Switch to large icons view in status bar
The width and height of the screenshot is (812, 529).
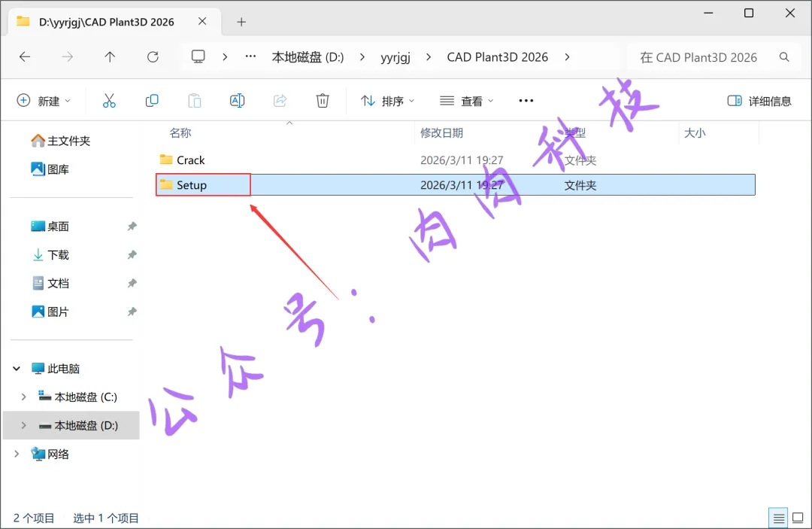[x=798, y=518]
